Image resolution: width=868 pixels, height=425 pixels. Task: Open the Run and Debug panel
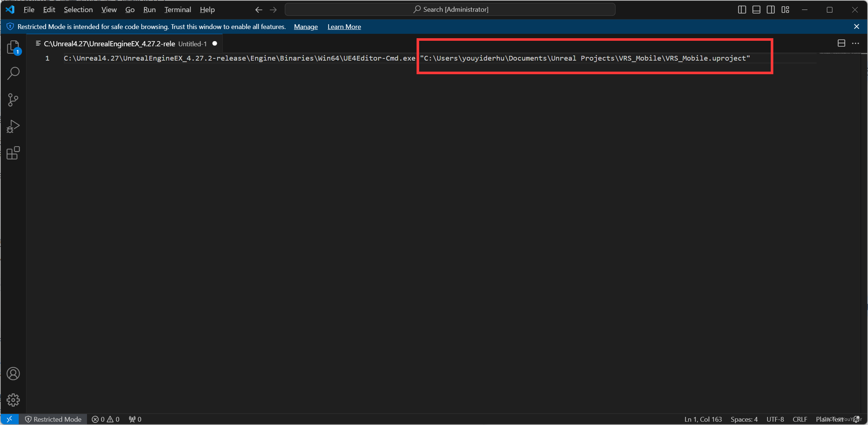[13, 126]
